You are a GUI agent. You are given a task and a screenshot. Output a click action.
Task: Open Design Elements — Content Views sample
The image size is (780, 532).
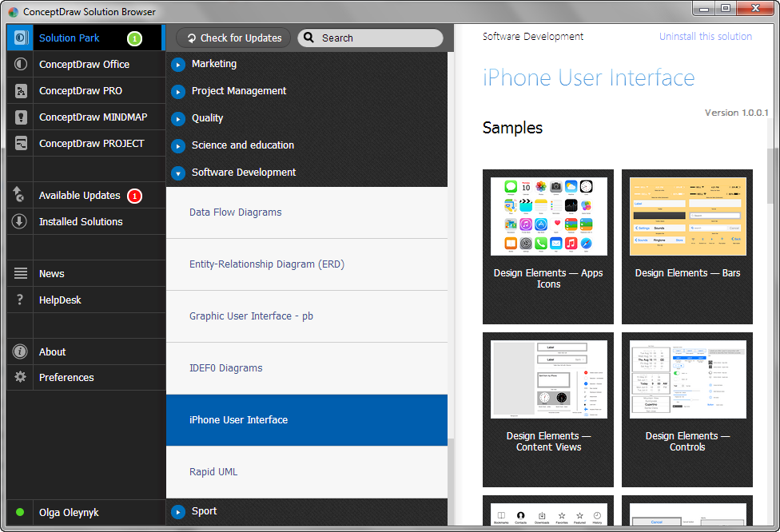[x=548, y=410]
